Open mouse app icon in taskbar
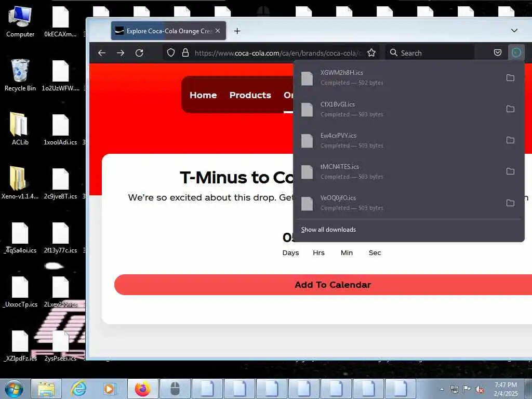Screen dimensions: 532x399 click(x=175, y=389)
